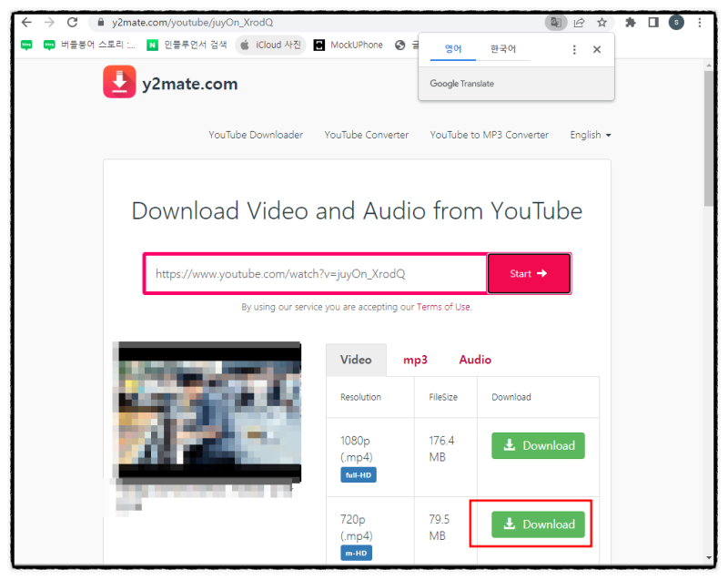
Task: Click the 176.4 MB file size
Action: coord(441,449)
